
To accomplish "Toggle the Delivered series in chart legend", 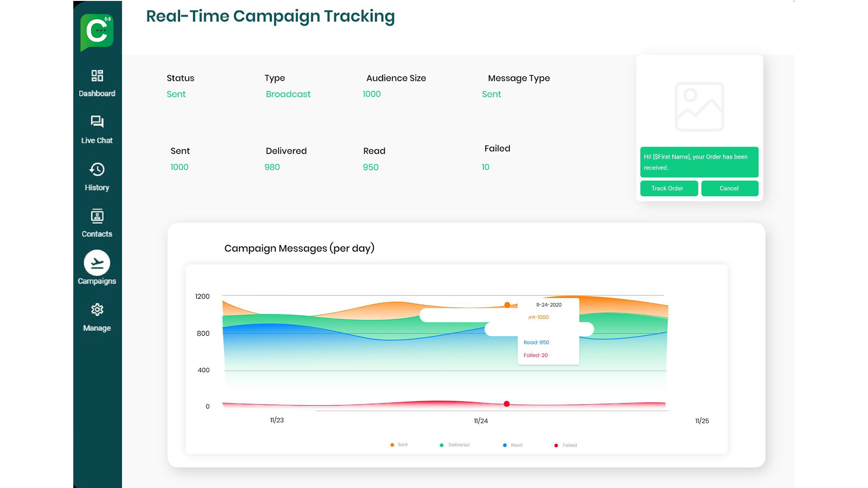I will (x=455, y=445).
